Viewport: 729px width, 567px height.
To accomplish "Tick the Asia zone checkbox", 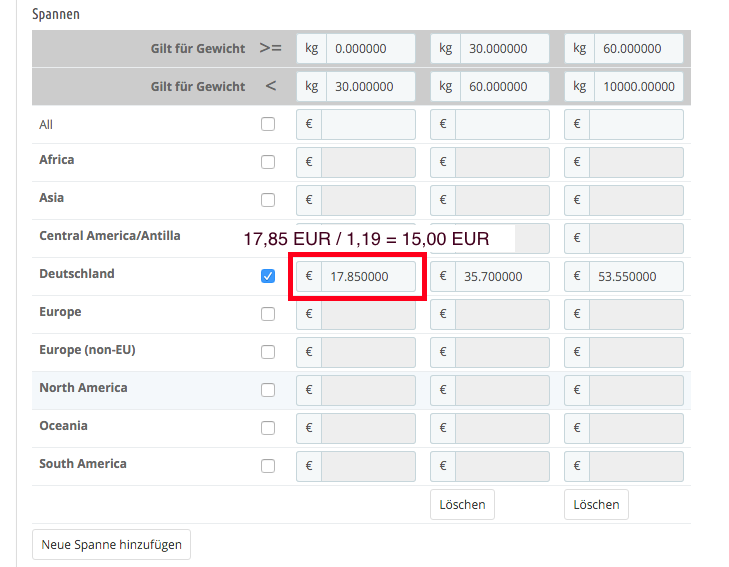I will (x=267, y=200).
